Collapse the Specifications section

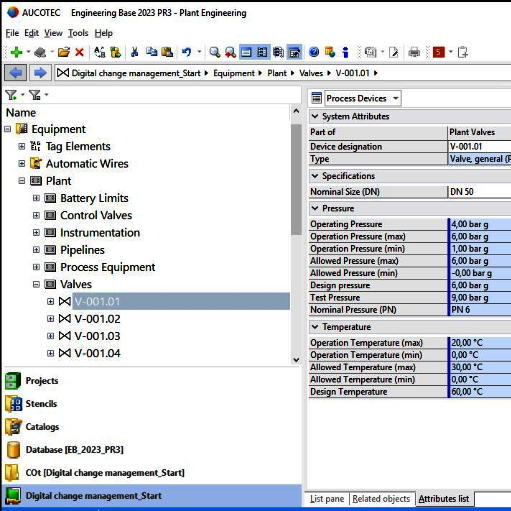coord(315,176)
